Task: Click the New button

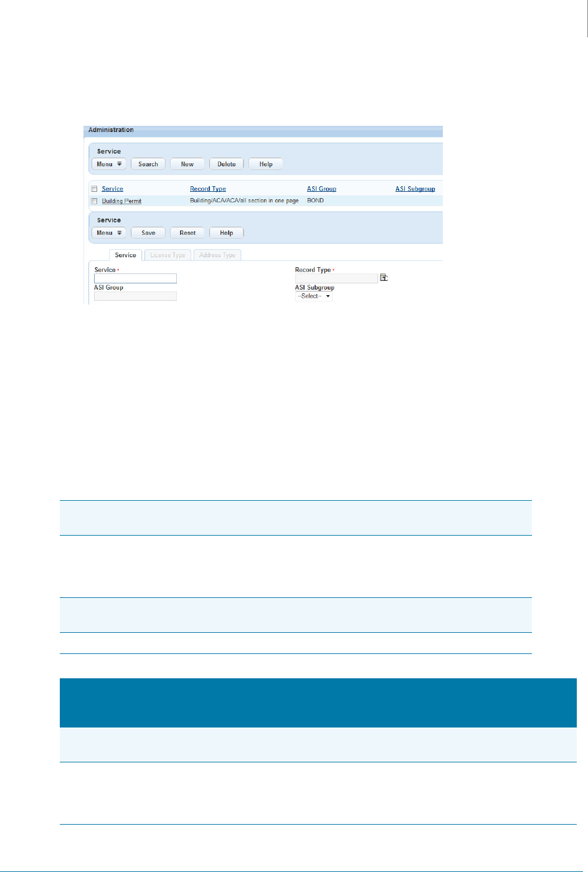Action: pos(187,164)
